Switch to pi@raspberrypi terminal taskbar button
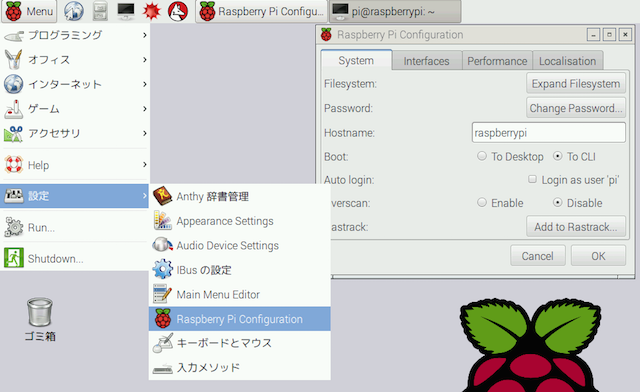Screen dimensions: 640x392 pos(395,11)
